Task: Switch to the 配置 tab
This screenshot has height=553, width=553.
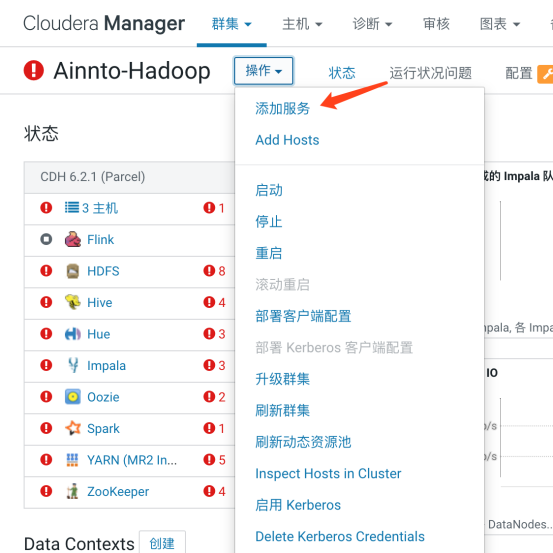Action: 519,73
